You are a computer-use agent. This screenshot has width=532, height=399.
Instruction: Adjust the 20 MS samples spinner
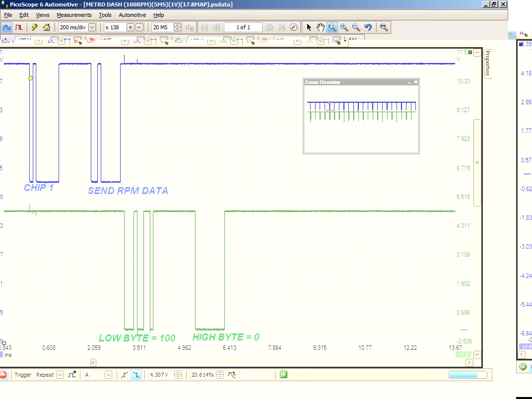pos(178,27)
